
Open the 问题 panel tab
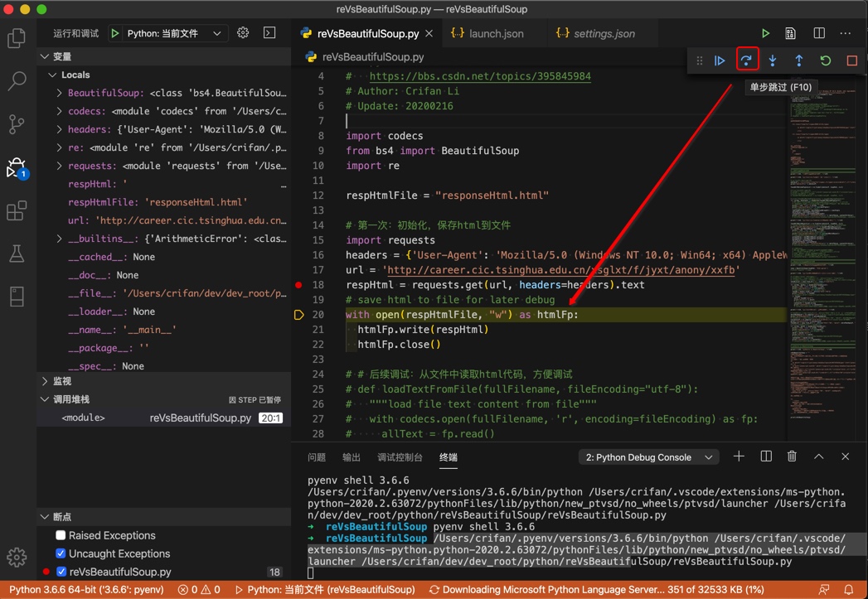pyautogui.click(x=317, y=457)
